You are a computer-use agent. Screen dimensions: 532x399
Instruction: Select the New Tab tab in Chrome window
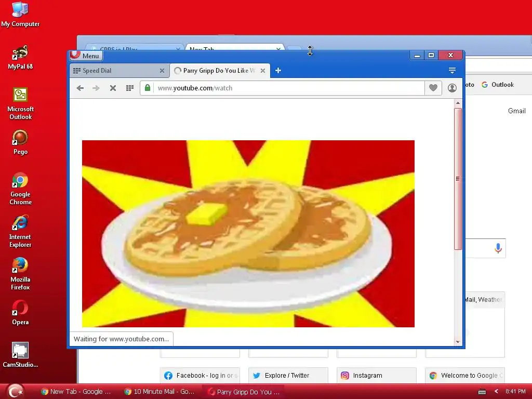[234, 47]
